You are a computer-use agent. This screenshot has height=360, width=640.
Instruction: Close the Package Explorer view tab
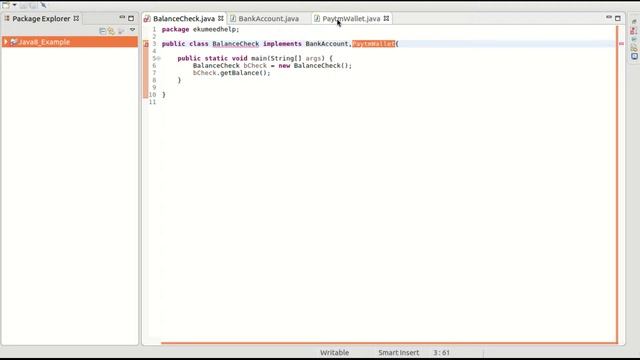(x=76, y=18)
